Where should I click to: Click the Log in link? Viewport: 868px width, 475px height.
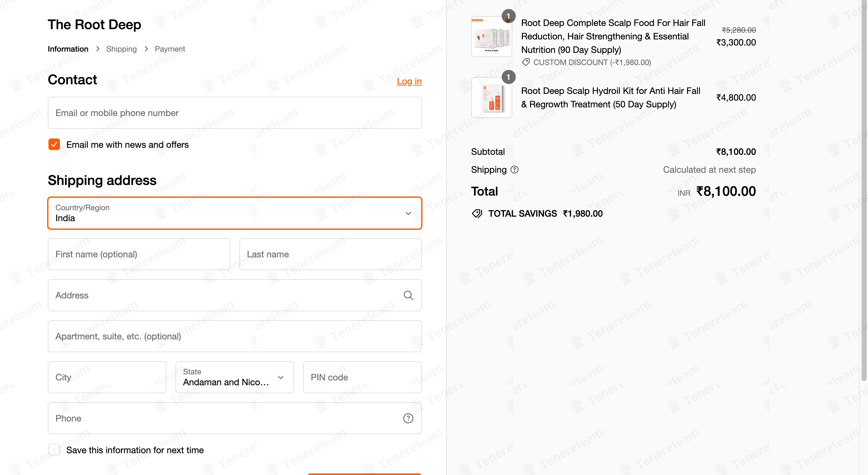409,81
